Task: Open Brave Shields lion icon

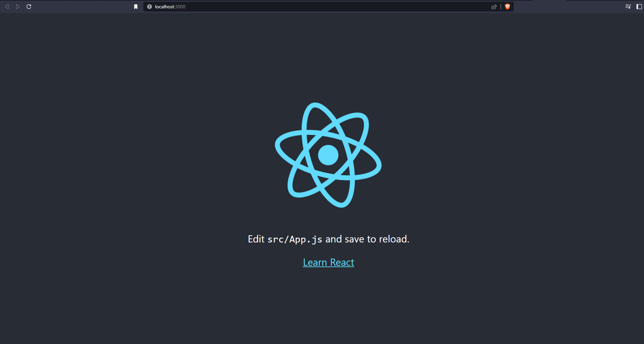Action: pos(507,7)
